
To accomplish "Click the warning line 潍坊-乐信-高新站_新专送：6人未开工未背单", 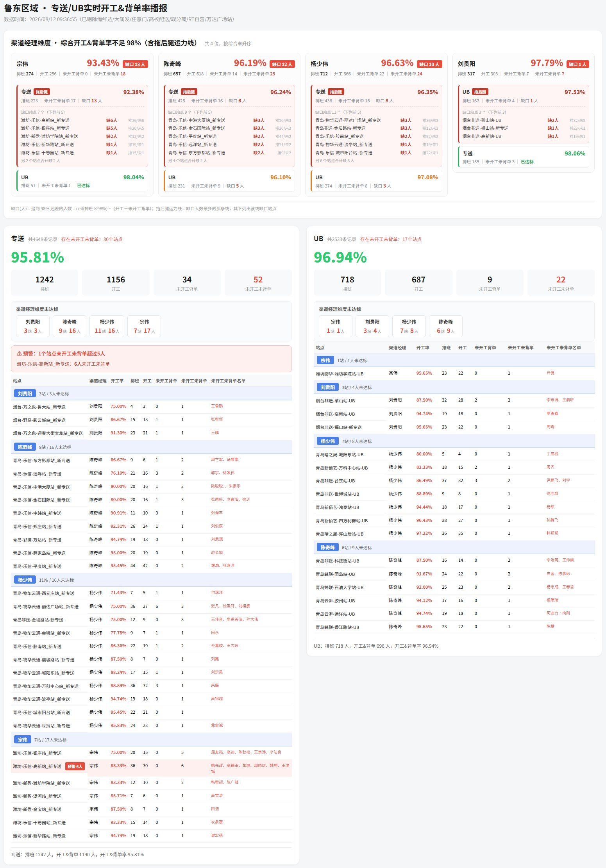I will (63, 364).
